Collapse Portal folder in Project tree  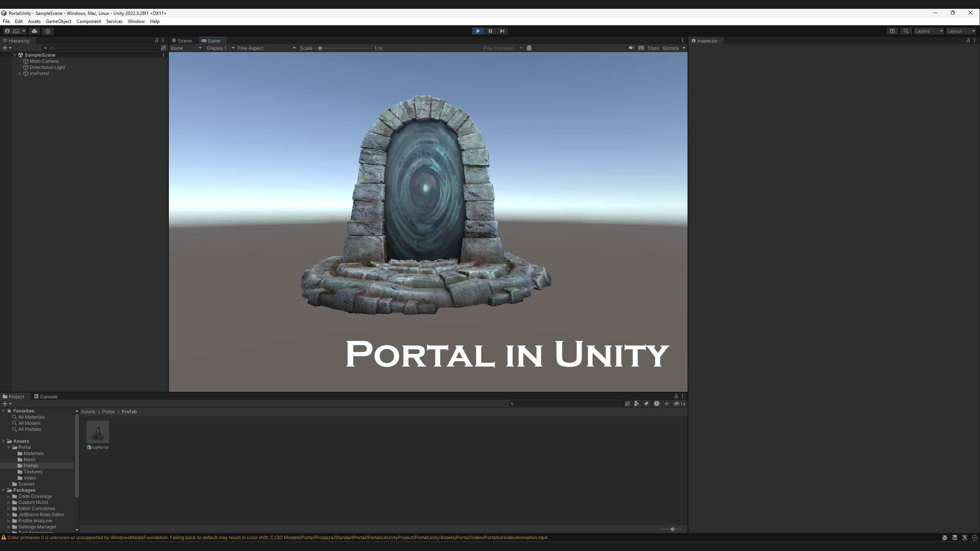(9, 447)
